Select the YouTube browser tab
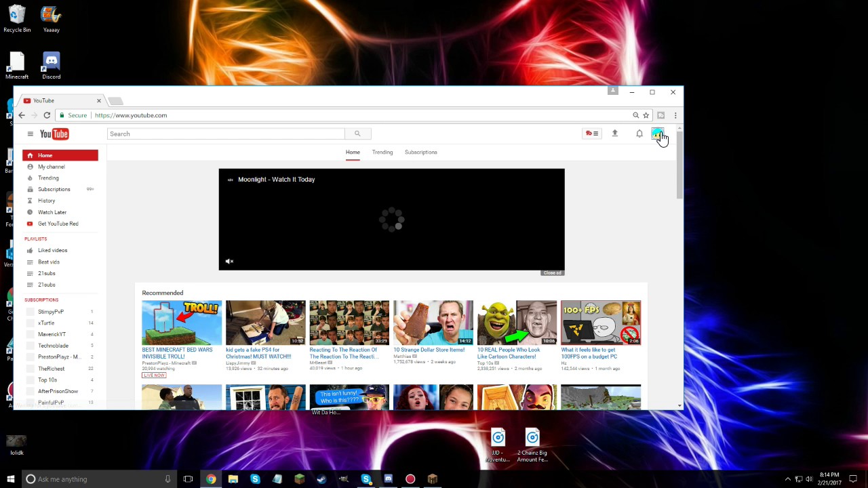The height and width of the screenshot is (488, 868). (61, 100)
